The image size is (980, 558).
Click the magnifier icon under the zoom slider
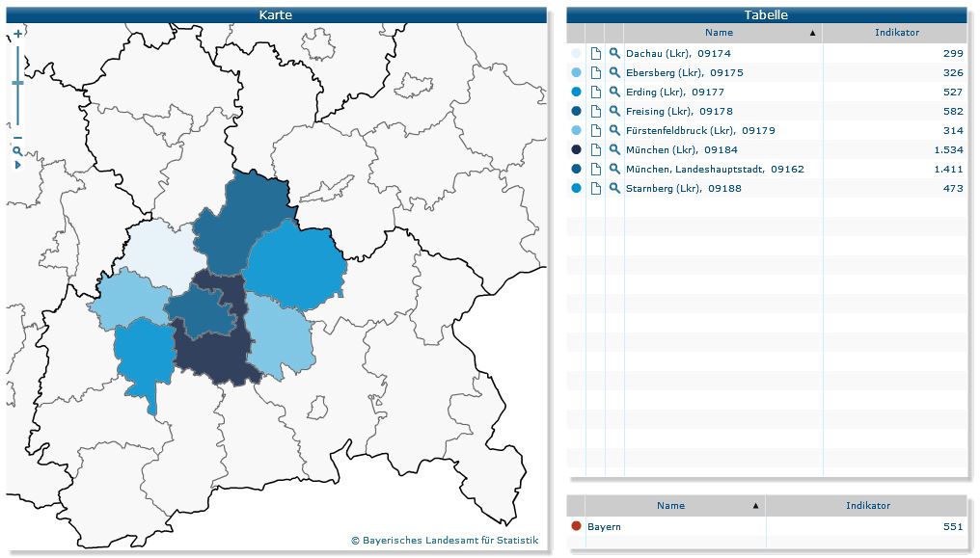pyautogui.click(x=17, y=151)
